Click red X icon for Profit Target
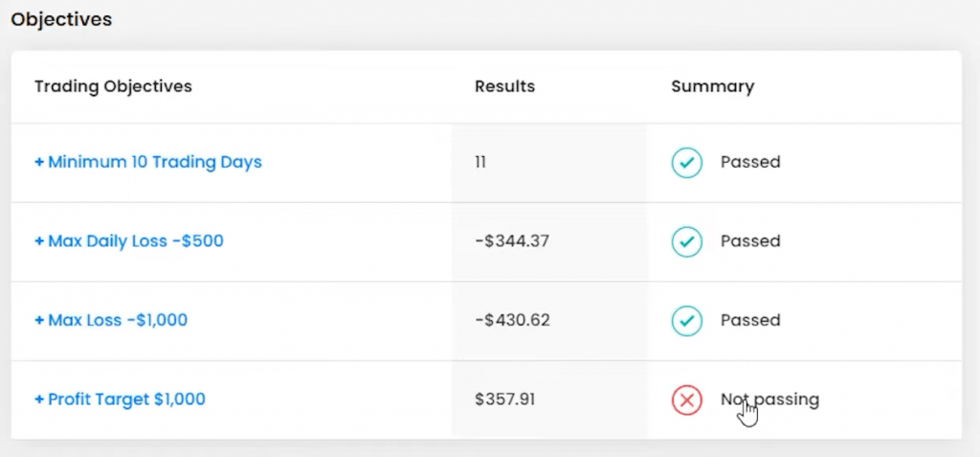Image resolution: width=980 pixels, height=457 pixels. pyautogui.click(x=686, y=400)
